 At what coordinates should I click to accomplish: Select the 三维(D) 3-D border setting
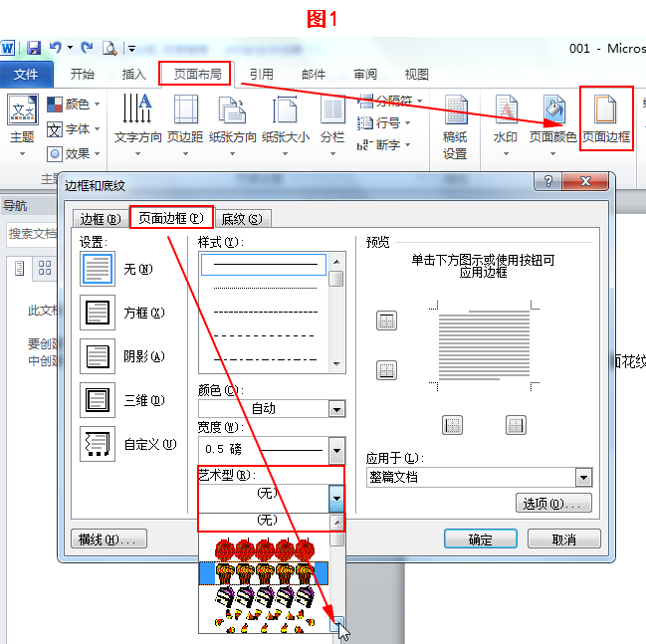coord(98,400)
